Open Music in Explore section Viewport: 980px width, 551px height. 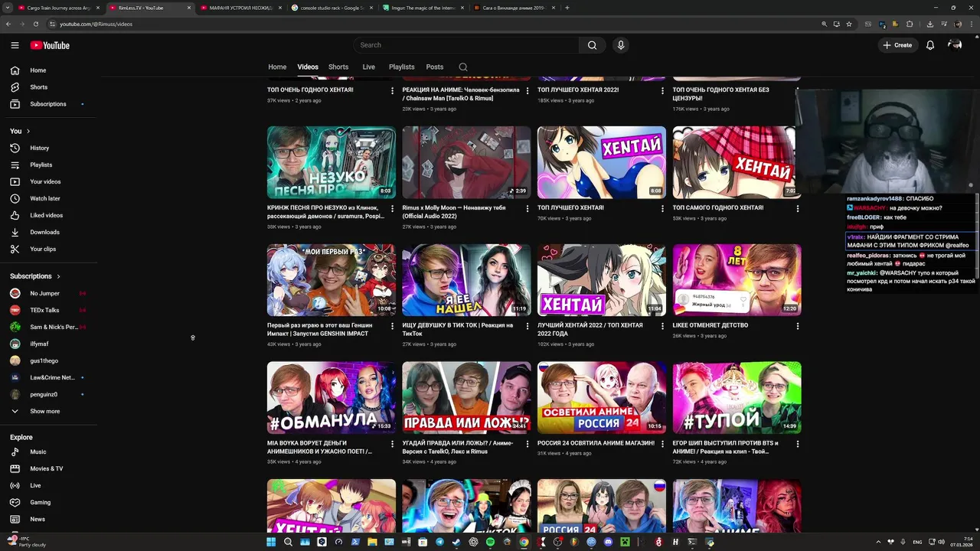tap(49, 452)
